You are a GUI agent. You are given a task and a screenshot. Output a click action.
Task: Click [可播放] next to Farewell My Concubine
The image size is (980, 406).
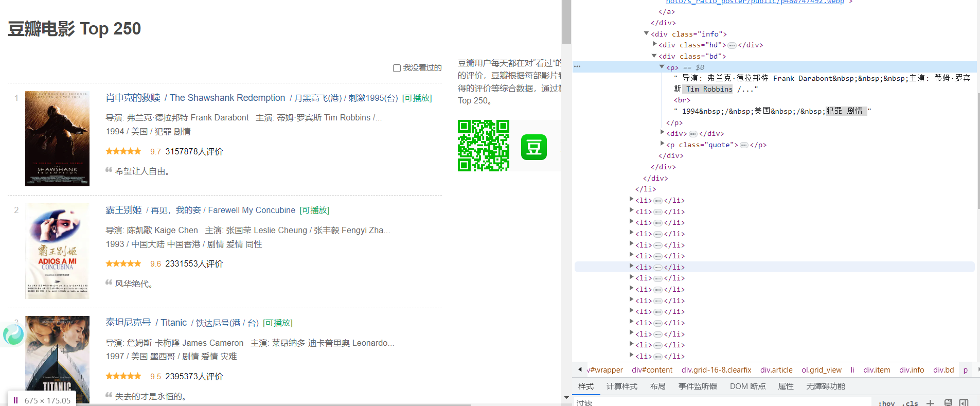tap(315, 210)
